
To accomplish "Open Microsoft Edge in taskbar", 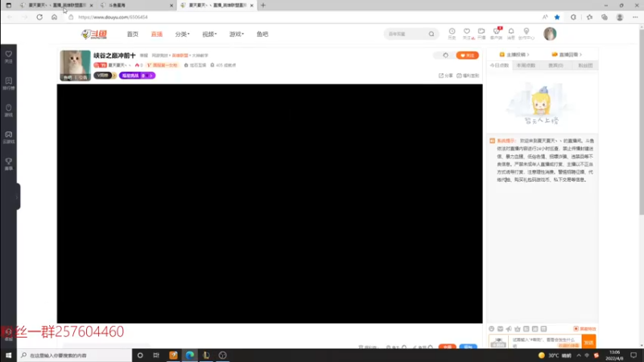I will tap(190, 356).
